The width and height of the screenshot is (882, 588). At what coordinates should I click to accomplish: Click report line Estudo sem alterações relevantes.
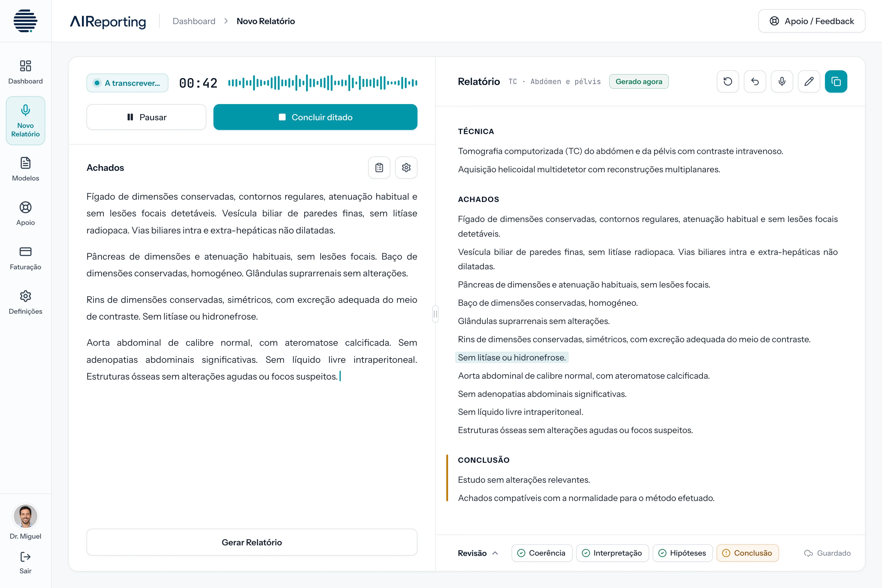(524, 480)
